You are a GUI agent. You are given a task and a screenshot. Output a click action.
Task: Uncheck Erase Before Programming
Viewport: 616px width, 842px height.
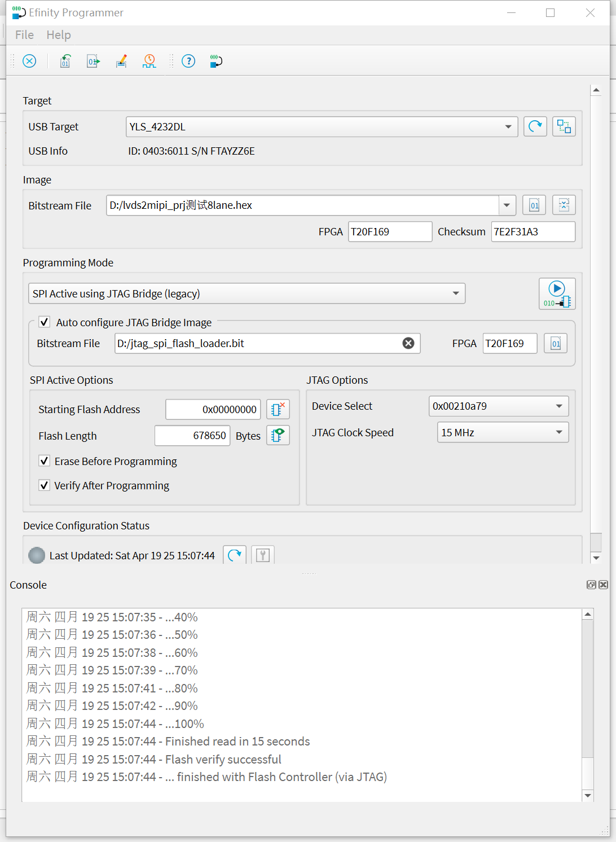point(44,461)
